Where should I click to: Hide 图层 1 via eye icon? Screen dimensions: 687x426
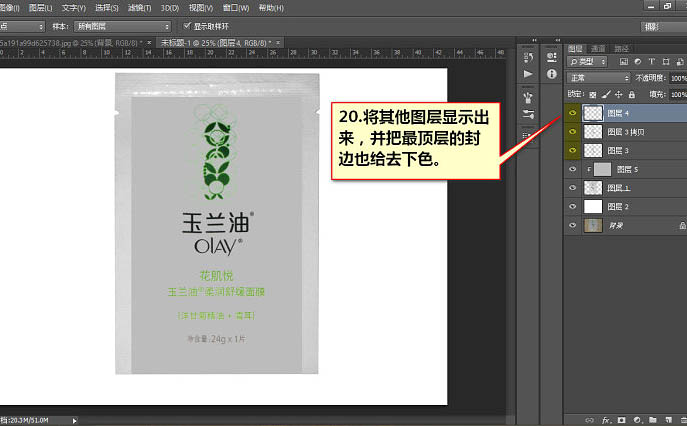click(572, 188)
